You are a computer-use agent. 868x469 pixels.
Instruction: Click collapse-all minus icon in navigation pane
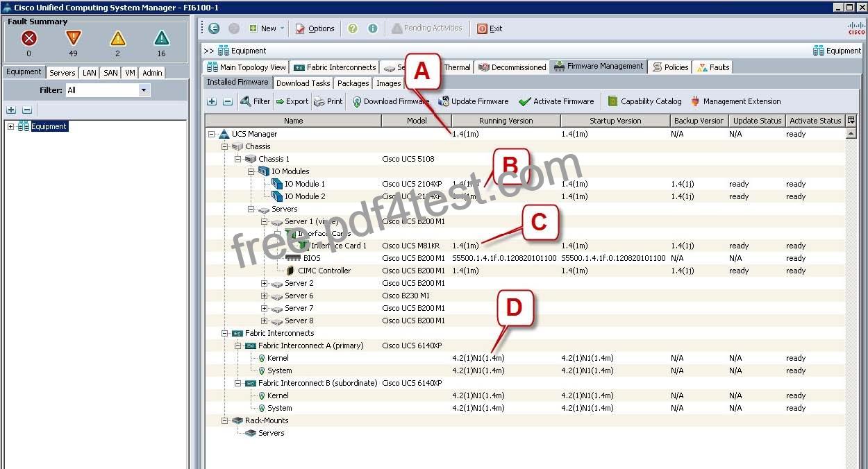tap(27, 110)
